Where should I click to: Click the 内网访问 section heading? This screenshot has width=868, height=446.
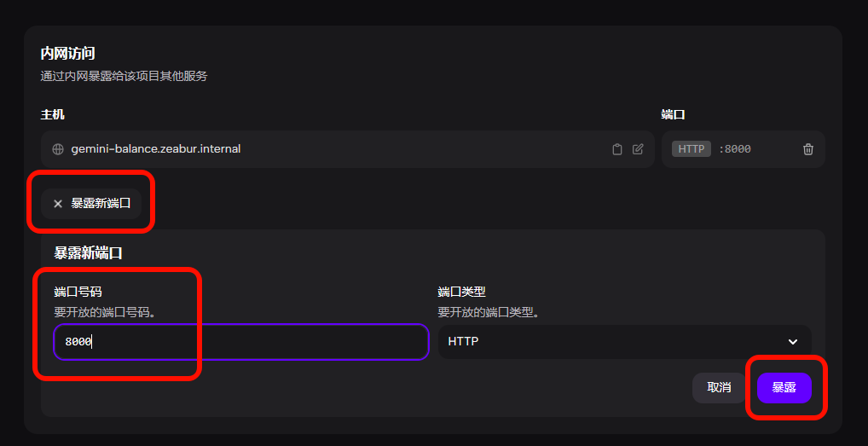pyautogui.click(x=68, y=54)
